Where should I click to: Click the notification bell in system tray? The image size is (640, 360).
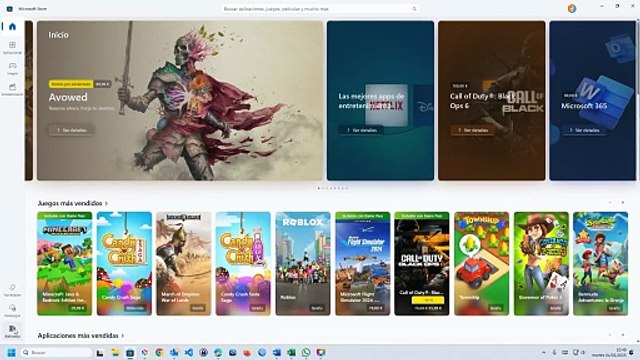(x=632, y=352)
